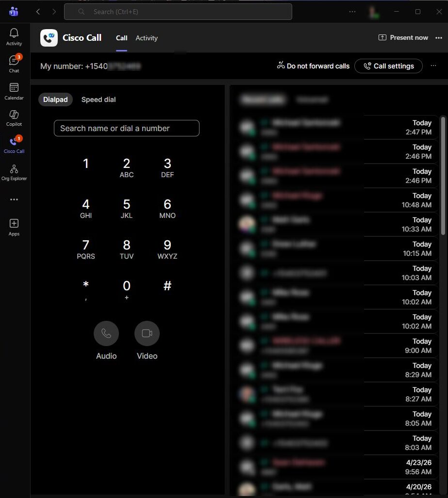Open the Calendar app in the sidebar
Screen dimensions: 448x498
pos(14,91)
